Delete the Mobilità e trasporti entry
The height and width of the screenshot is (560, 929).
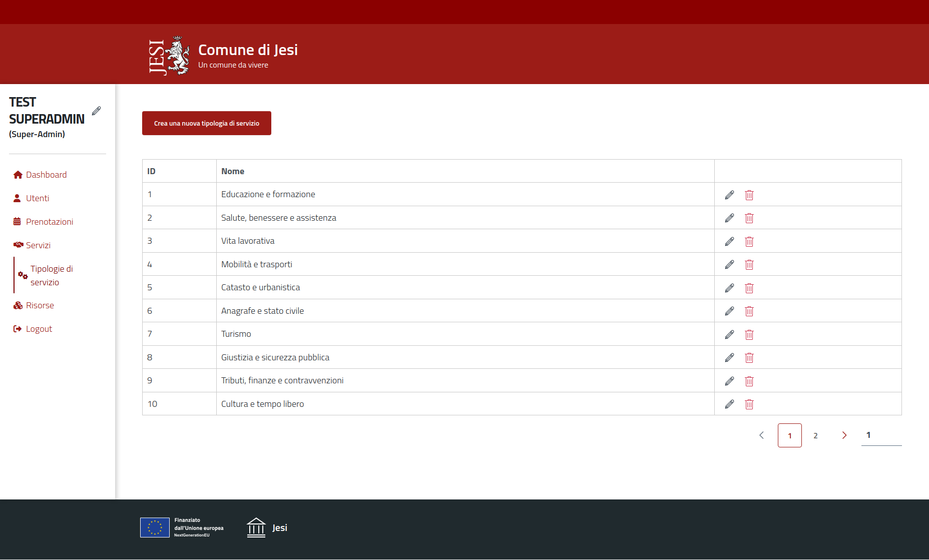tap(749, 265)
